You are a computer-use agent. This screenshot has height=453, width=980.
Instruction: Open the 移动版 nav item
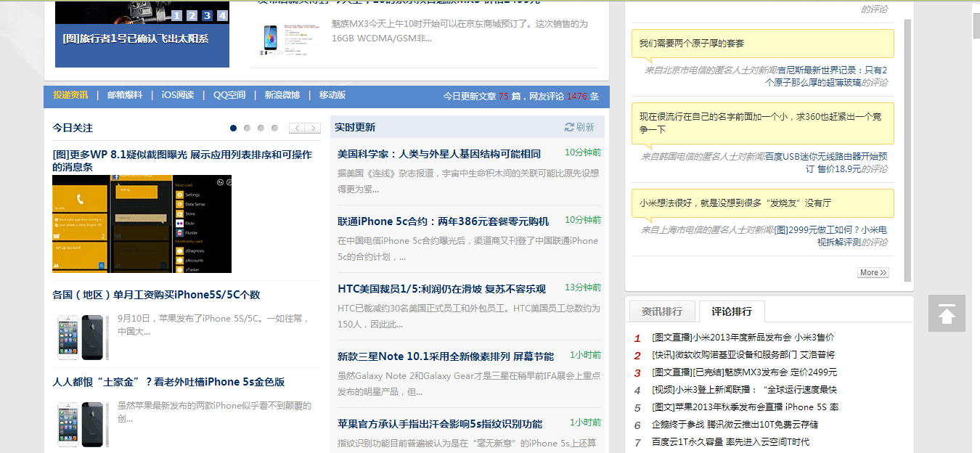pyautogui.click(x=332, y=95)
